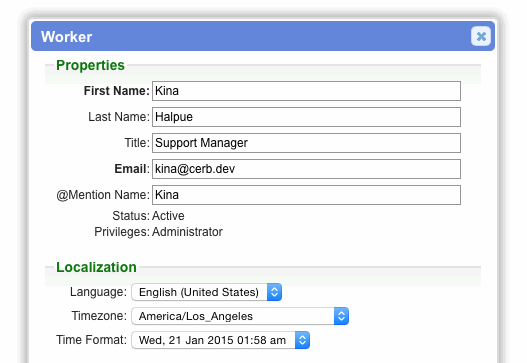Click the Last Name label text
527x363 pixels.
(x=119, y=117)
